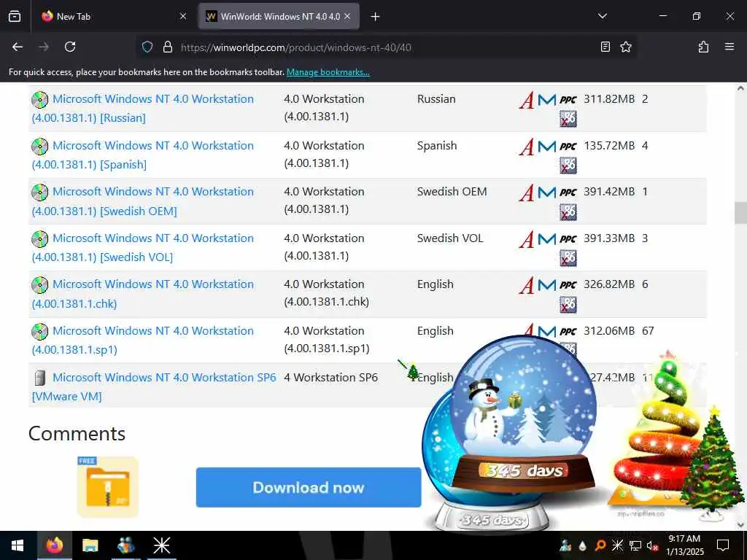The height and width of the screenshot is (560, 747).
Task: Click PPC icon in sp1 row
Action: point(568,332)
